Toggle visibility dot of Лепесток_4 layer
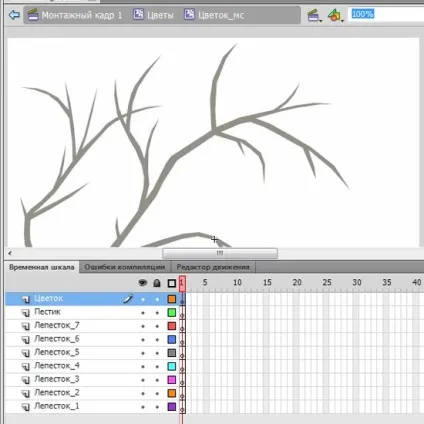424x424 pixels. pyautogui.click(x=143, y=367)
